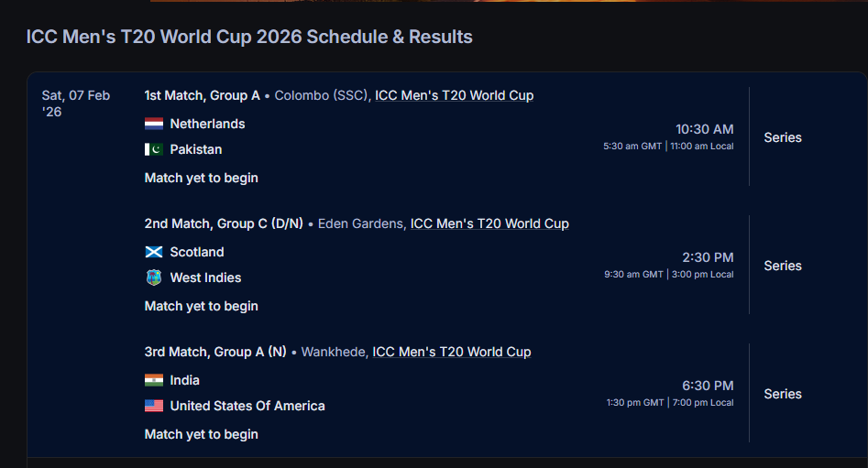Click the Scotland flag icon

153,252
